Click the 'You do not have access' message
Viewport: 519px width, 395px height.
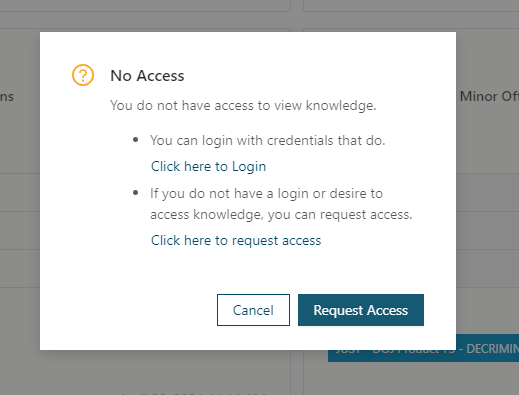pyautogui.click(x=243, y=106)
